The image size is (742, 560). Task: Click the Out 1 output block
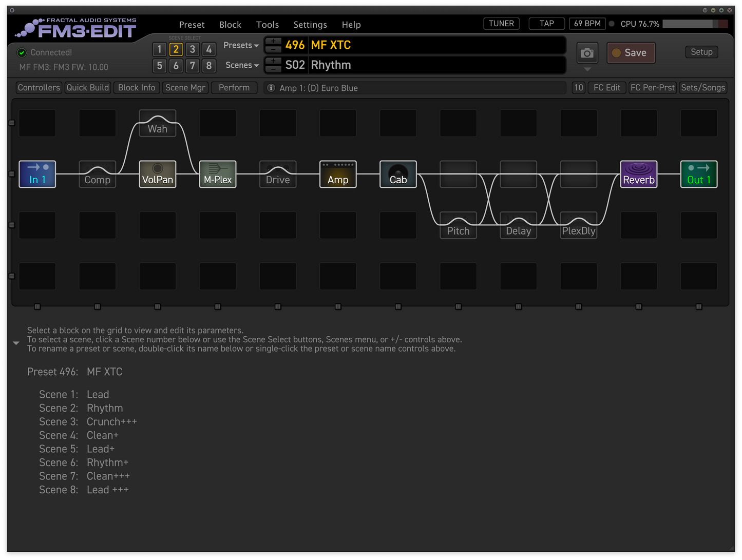tap(698, 174)
